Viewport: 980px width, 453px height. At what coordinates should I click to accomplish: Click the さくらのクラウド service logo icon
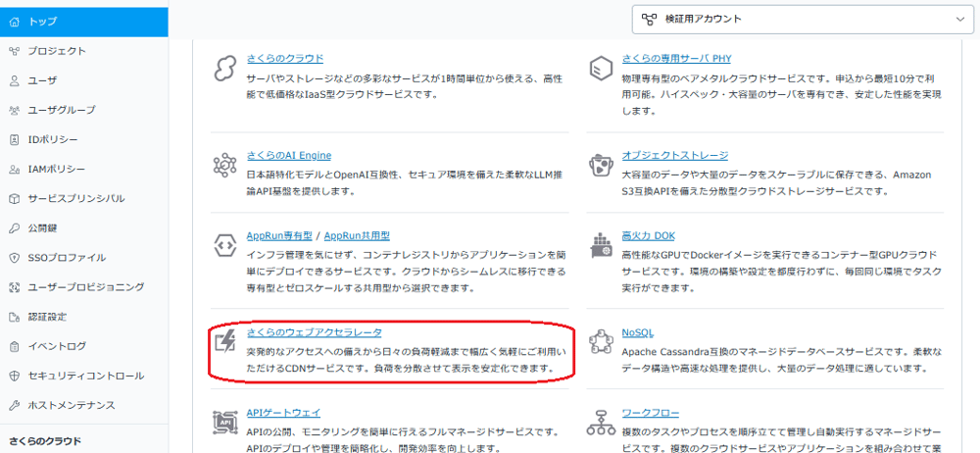(x=223, y=69)
